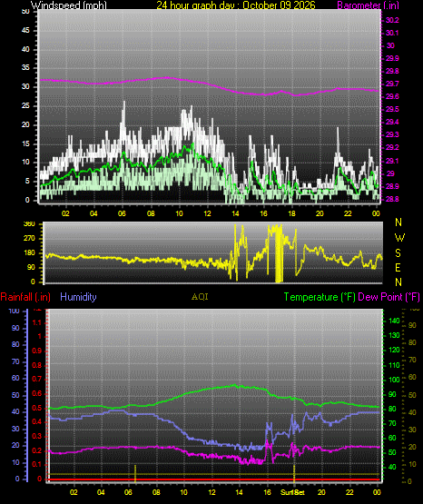Select the 120 temperature scale value
Screen dimensions: 423x504
click(x=394, y=350)
